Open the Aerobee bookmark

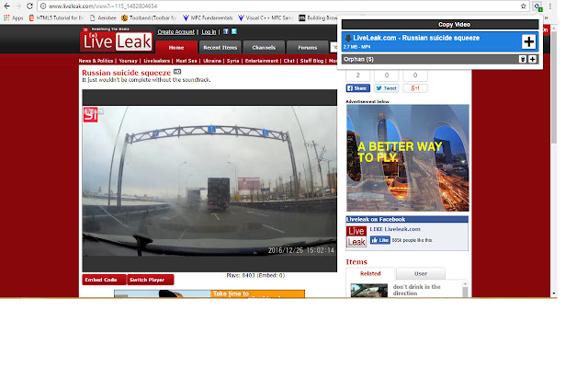(x=103, y=17)
